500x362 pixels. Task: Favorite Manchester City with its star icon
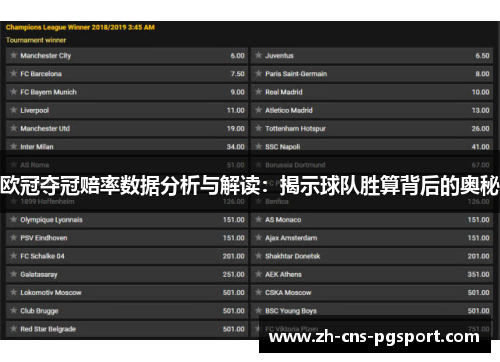[13, 55]
